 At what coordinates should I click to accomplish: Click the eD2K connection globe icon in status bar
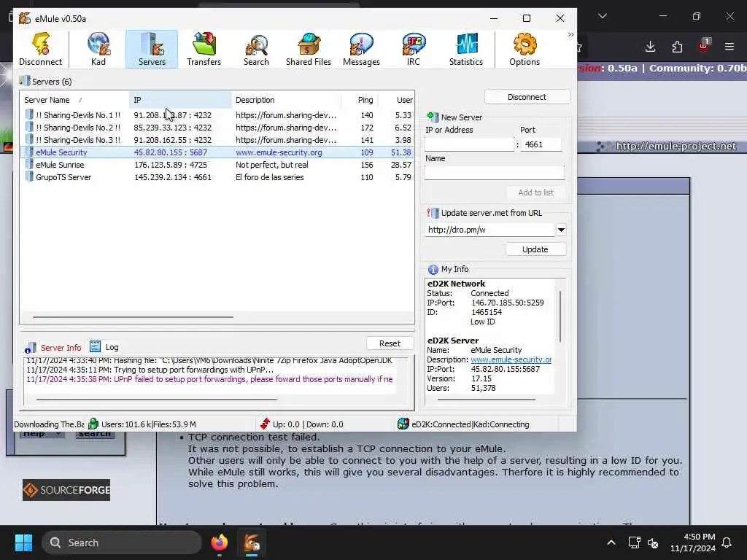click(x=403, y=424)
